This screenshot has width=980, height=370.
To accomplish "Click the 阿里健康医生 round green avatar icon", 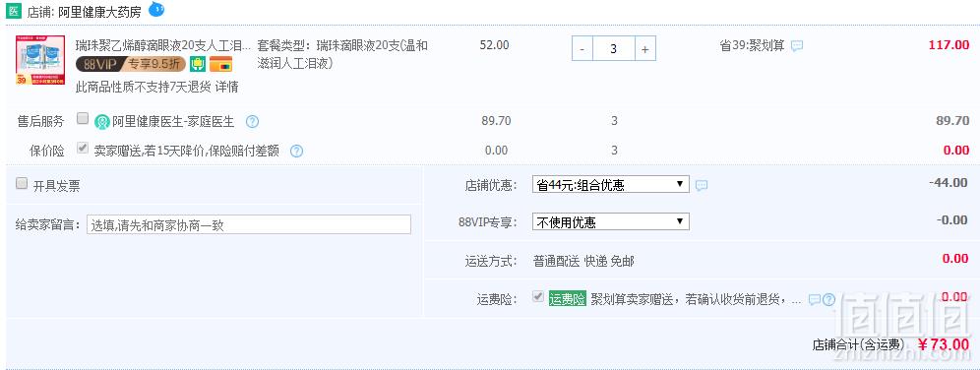I will [x=102, y=122].
